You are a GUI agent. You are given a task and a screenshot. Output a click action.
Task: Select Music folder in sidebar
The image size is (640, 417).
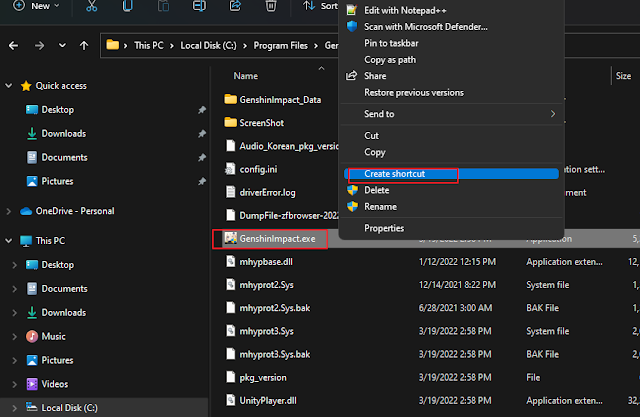click(46, 337)
